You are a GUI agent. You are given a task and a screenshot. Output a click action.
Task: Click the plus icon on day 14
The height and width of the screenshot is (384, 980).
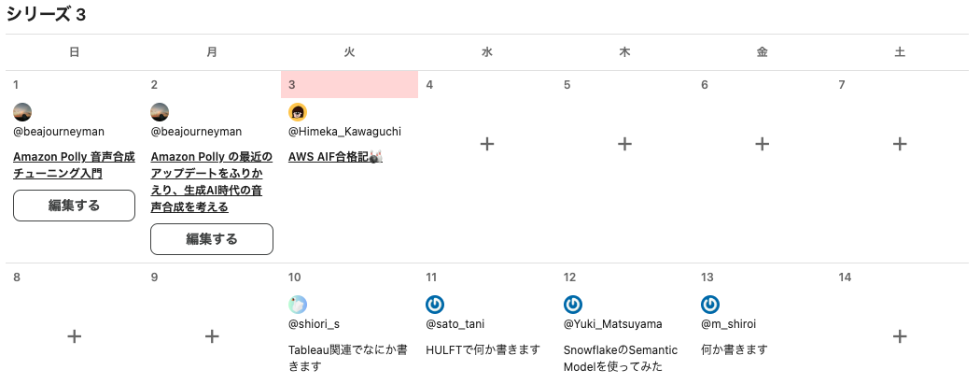[x=900, y=336]
